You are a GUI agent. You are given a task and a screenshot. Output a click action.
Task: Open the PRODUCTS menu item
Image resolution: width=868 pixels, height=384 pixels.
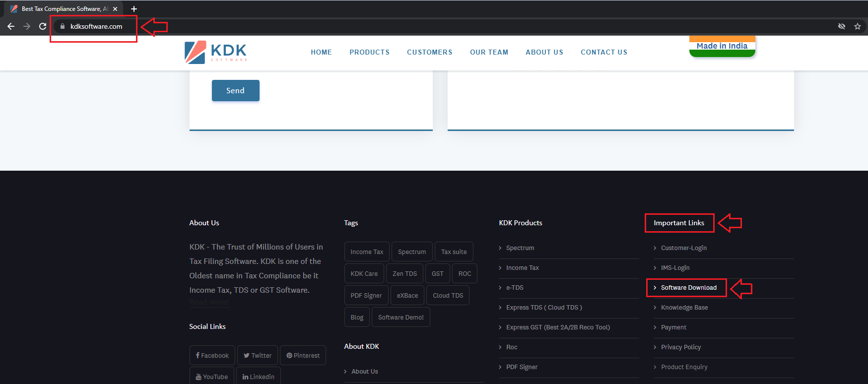(x=369, y=52)
